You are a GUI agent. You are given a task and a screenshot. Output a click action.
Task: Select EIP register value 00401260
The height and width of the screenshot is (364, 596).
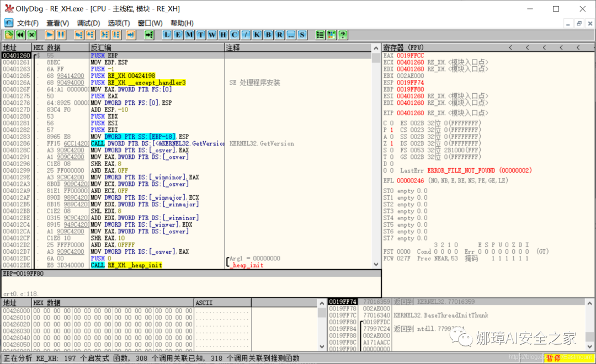[x=410, y=113]
